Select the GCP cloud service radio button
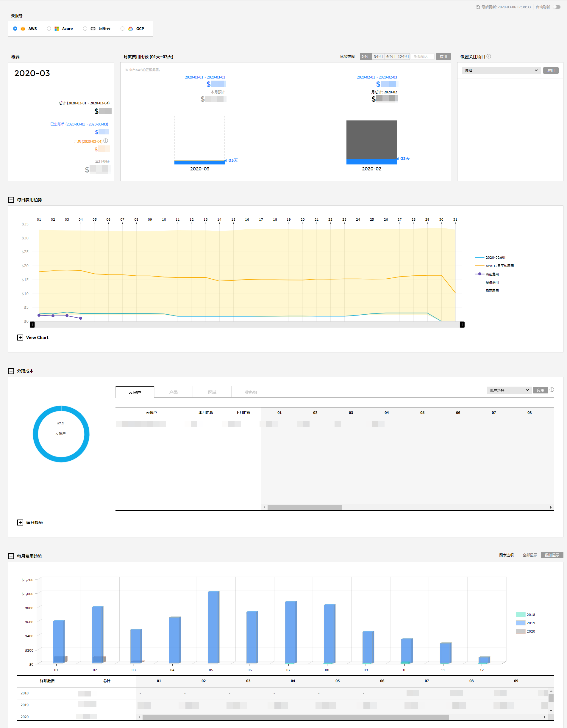 coord(122,29)
